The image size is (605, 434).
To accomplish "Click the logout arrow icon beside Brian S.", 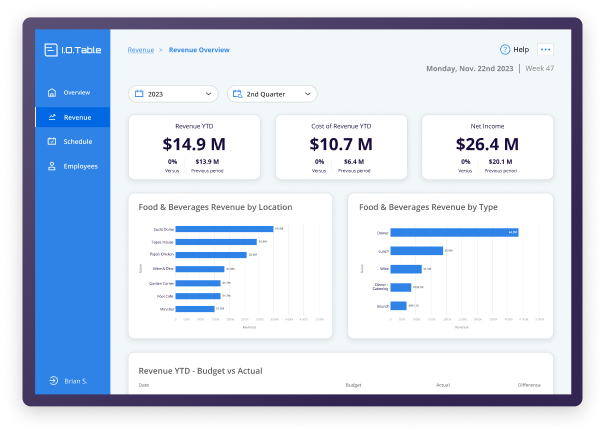I will [x=53, y=381].
